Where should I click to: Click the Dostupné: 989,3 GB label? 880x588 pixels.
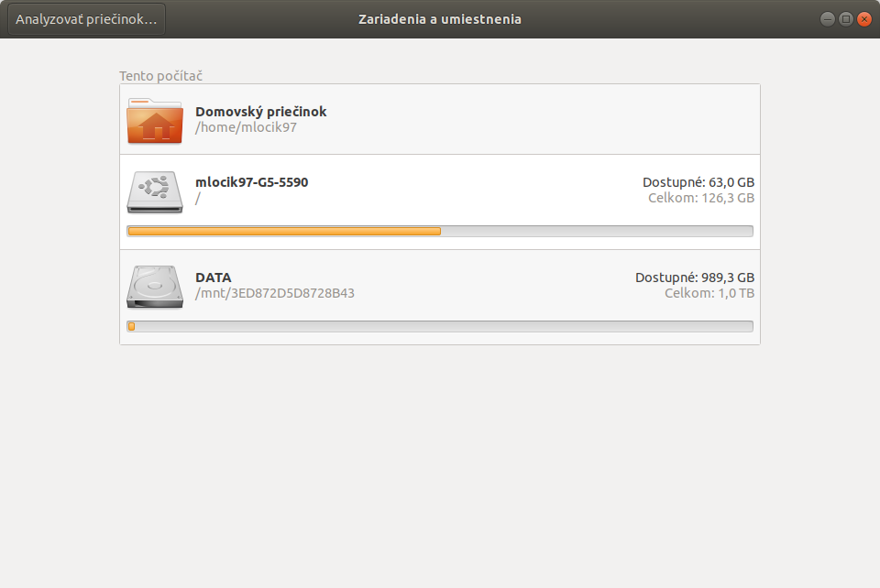[x=695, y=278]
